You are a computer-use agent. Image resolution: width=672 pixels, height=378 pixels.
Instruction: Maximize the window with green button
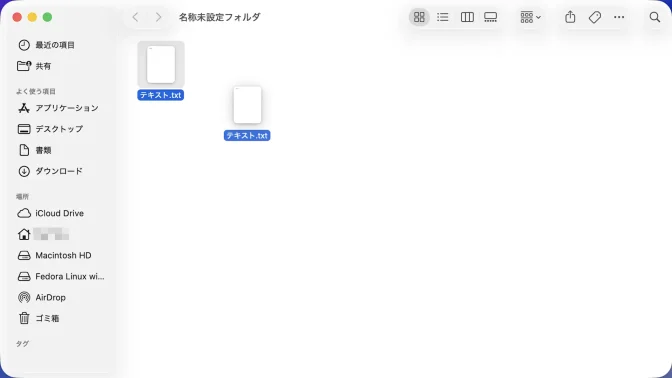pos(48,17)
